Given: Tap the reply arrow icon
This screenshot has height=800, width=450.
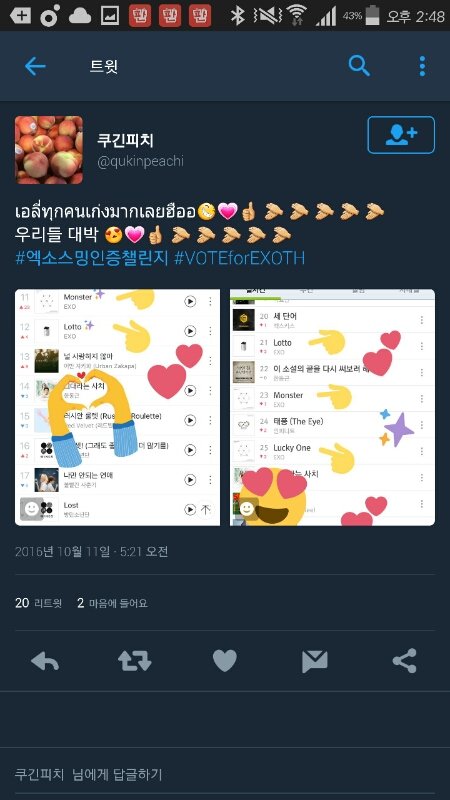Looking at the screenshot, I should [x=45, y=661].
